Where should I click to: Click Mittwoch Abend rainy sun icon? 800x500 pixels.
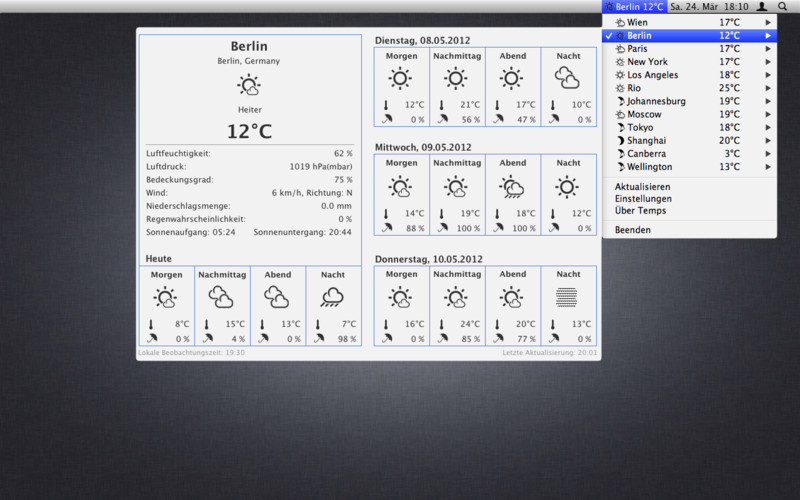[512, 187]
